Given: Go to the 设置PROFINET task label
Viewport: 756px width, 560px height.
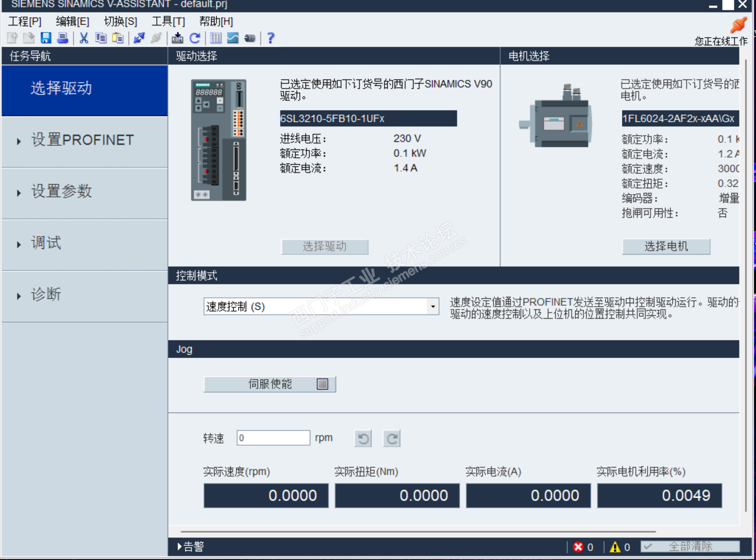Looking at the screenshot, I should [83, 140].
